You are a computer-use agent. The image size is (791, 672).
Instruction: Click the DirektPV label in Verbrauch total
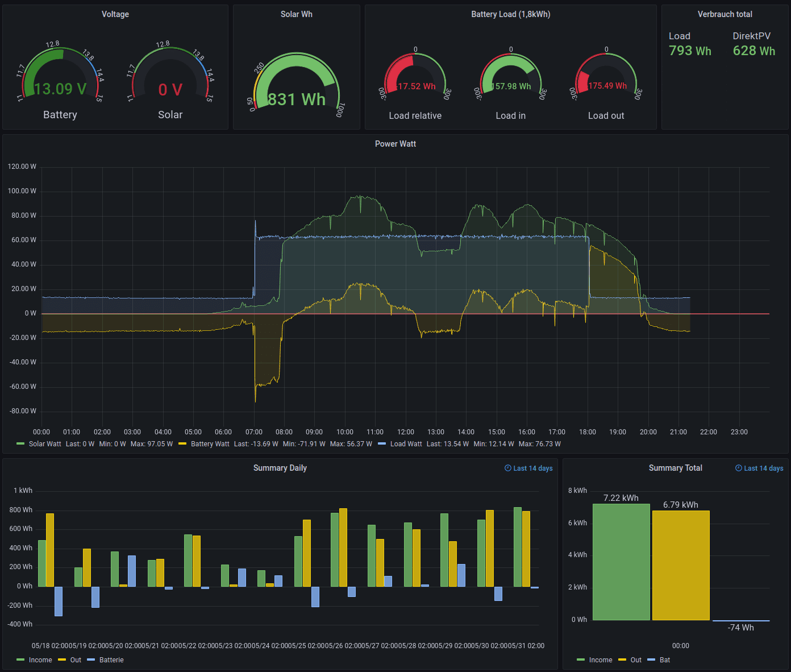[x=752, y=36]
